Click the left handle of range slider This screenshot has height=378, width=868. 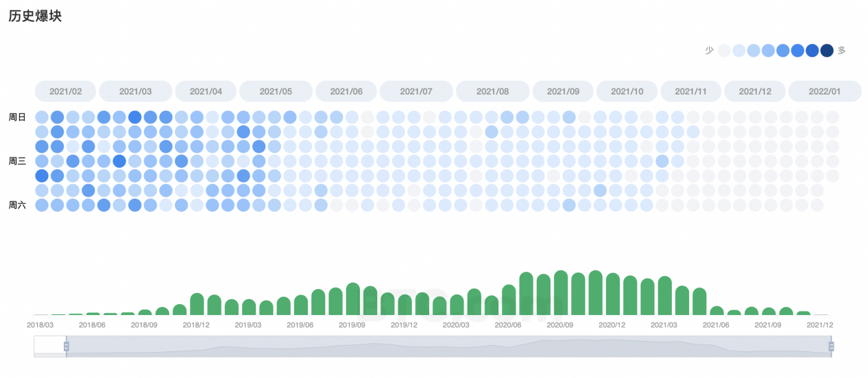coord(67,346)
